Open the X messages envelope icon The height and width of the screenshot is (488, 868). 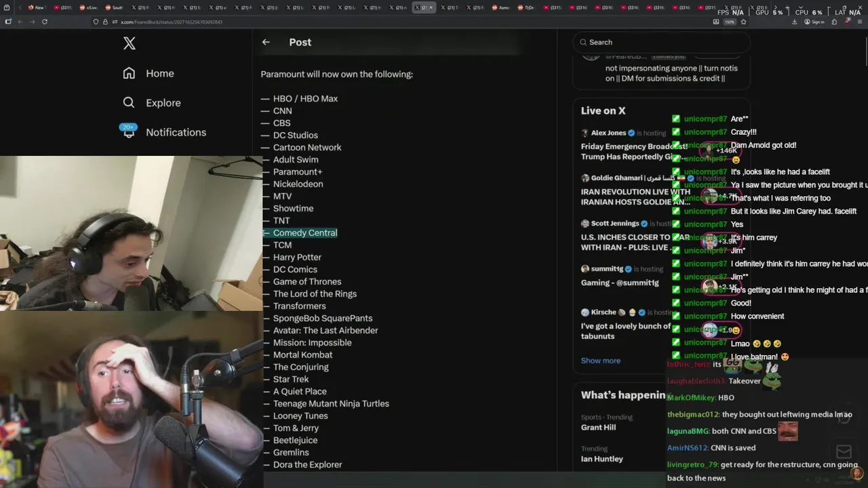(x=844, y=451)
